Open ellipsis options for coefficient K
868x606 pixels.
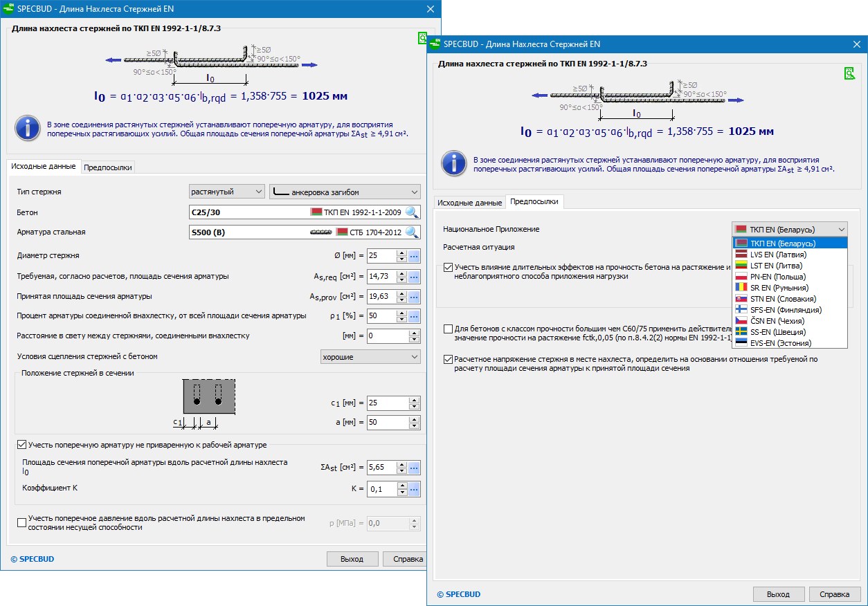(414, 489)
